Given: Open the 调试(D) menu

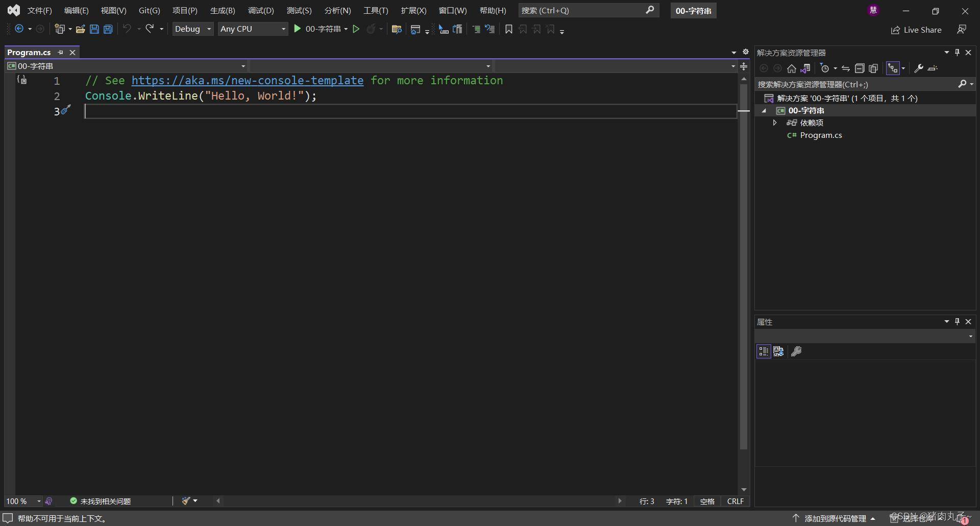Looking at the screenshot, I should [x=261, y=10].
